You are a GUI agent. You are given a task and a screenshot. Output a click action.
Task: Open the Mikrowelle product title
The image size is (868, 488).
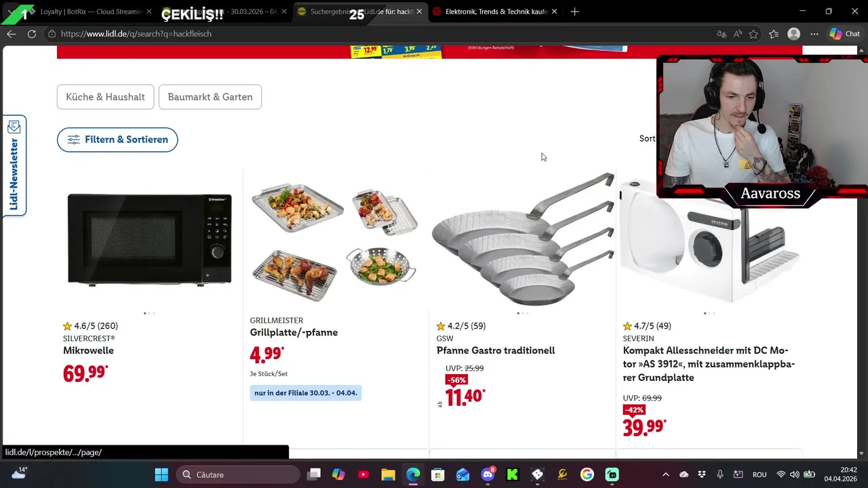pyautogui.click(x=88, y=350)
